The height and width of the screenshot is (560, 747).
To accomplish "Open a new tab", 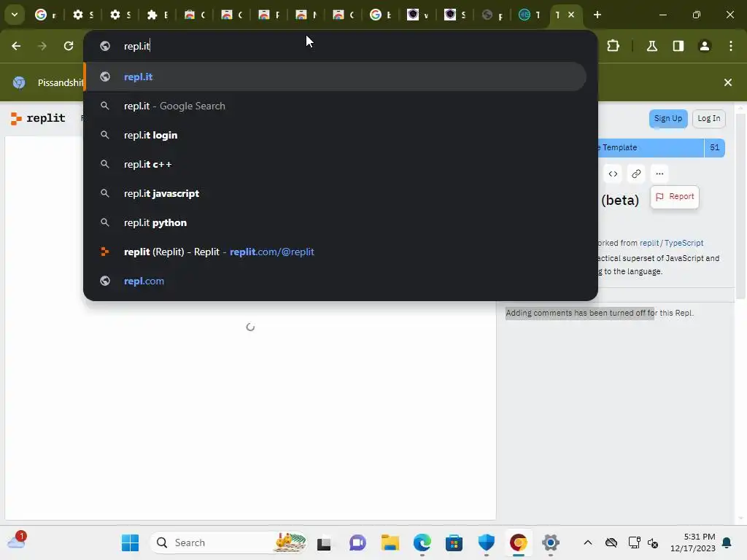I will [597, 15].
